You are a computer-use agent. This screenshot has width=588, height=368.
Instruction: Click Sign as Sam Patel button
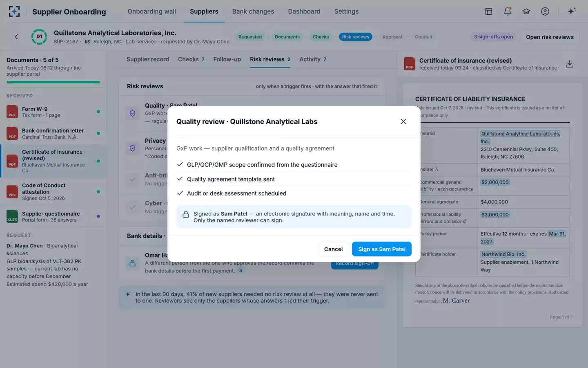382,249
